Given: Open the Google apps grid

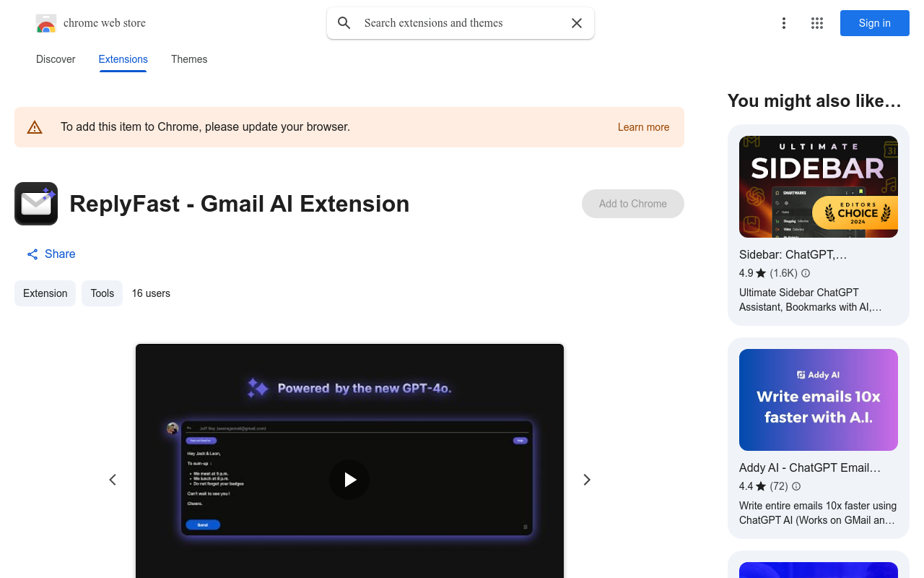Looking at the screenshot, I should point(817,23).
